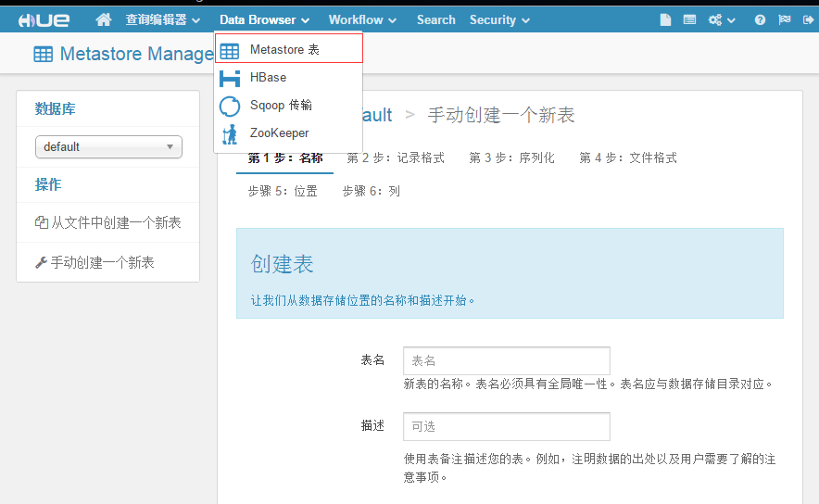This screenshot has height=504, width=819.
Task: Click 手动创建一个新表 breadcrumb text
Action: [501, 115]
